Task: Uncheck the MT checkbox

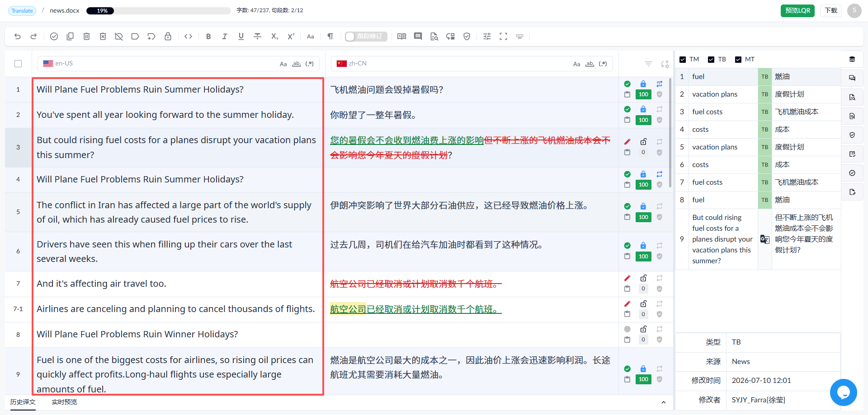Action: 738,60
